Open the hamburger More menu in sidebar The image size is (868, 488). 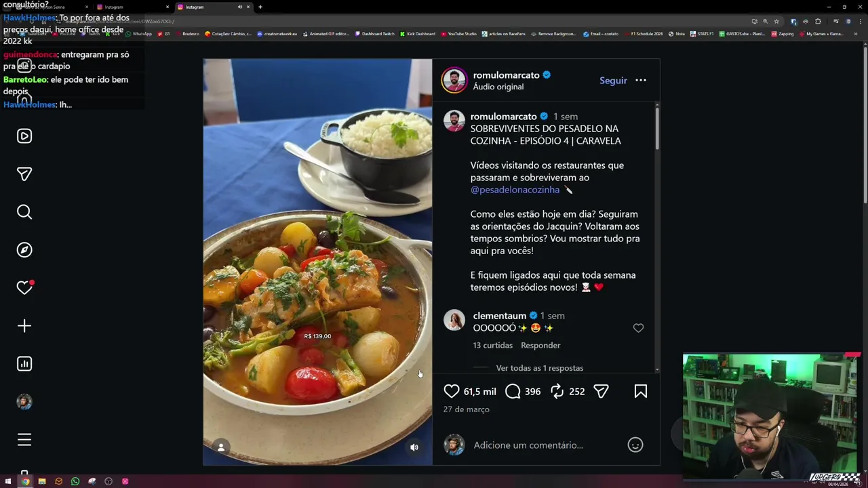point(24,440)
